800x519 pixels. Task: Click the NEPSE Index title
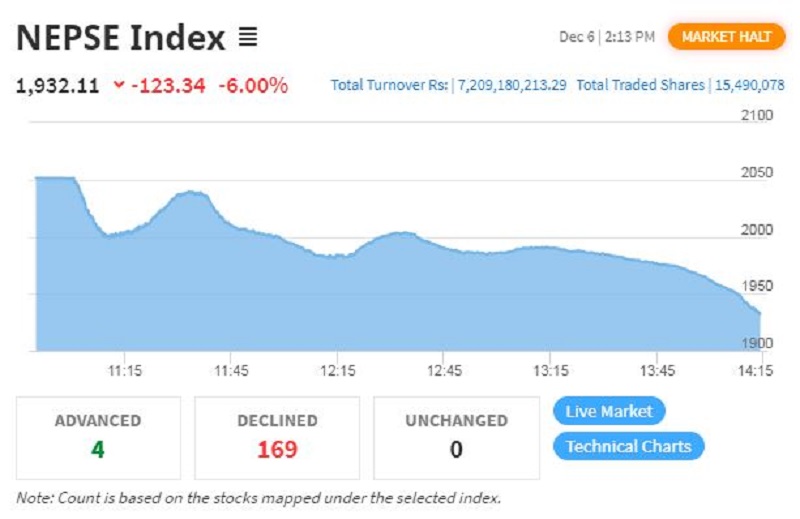coord(121,38)
